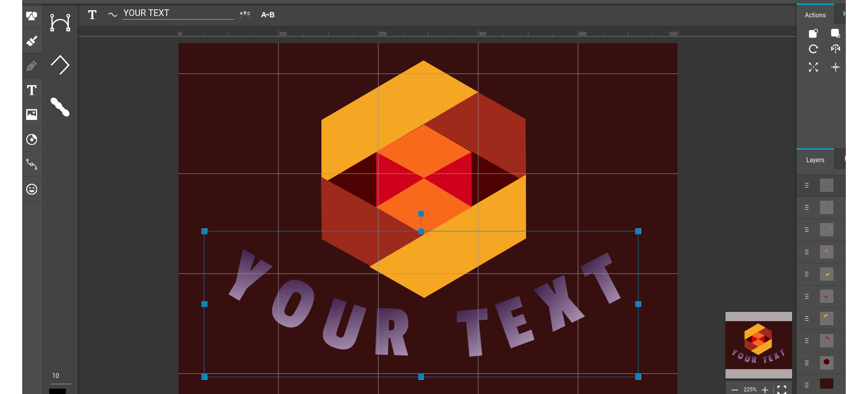
Task: Click the Flip mirror action icon
Action: (835, 49)
